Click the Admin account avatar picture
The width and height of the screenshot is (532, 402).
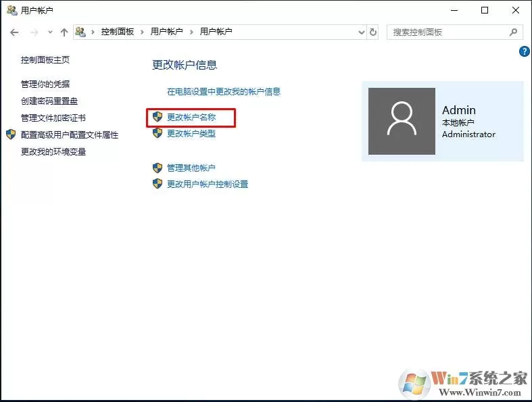[402, 121]
